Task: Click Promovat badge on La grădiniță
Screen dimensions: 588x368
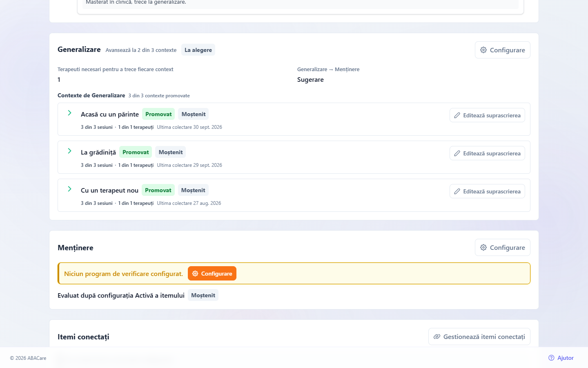Action: click(x=136, y=152)
